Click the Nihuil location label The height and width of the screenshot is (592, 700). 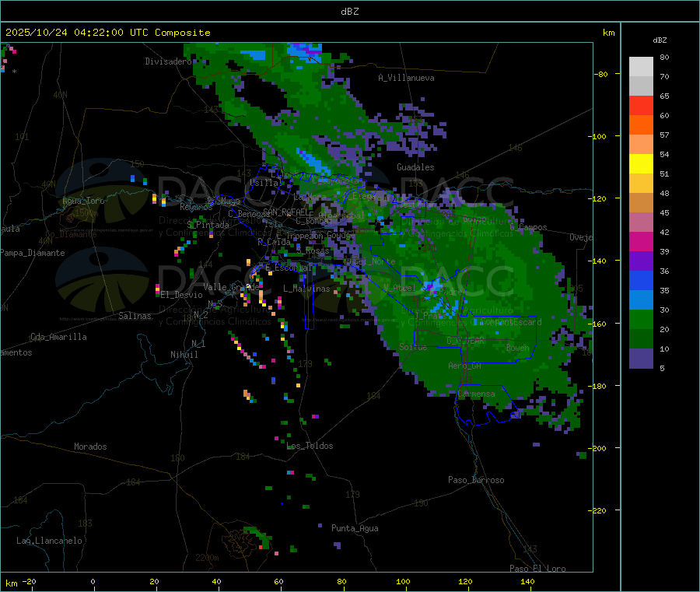click(x=184, y=355)
